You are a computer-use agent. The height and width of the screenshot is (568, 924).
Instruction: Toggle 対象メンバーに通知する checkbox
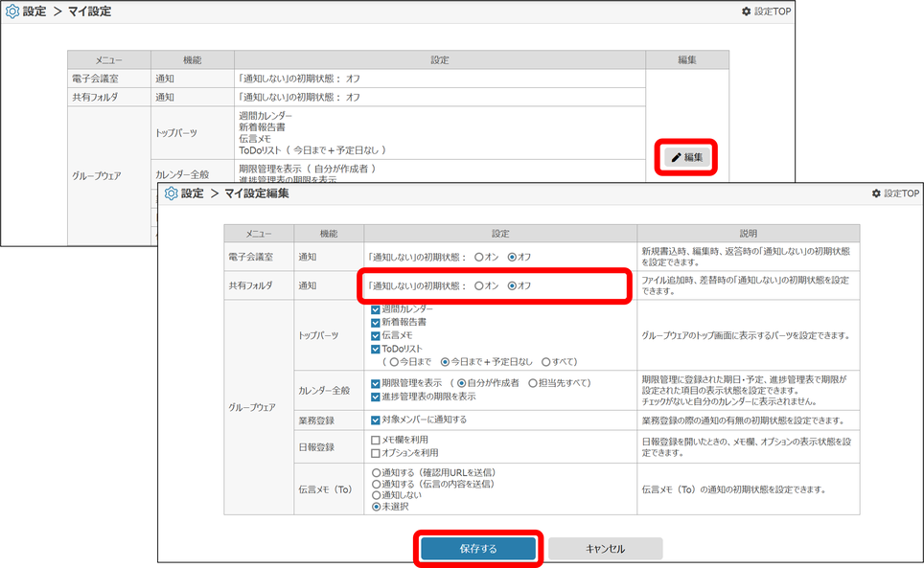click(376, 420)
